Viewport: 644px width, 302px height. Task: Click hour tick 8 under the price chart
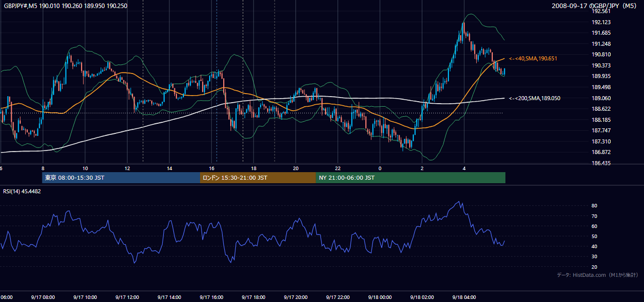[x=43, y=169]
